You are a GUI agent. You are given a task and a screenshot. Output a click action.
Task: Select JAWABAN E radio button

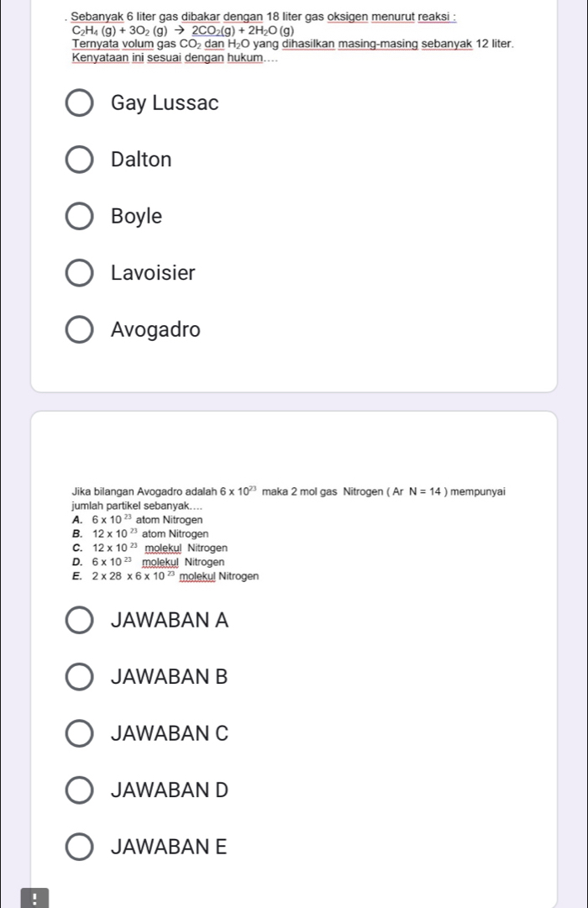[x=79, y=848]
